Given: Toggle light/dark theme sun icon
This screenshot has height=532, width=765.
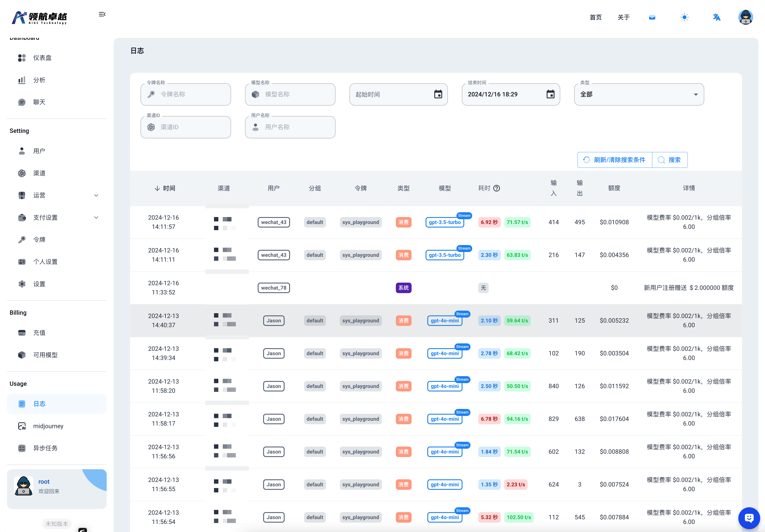Looking at the screenshot, I should (x=684, y=17).
